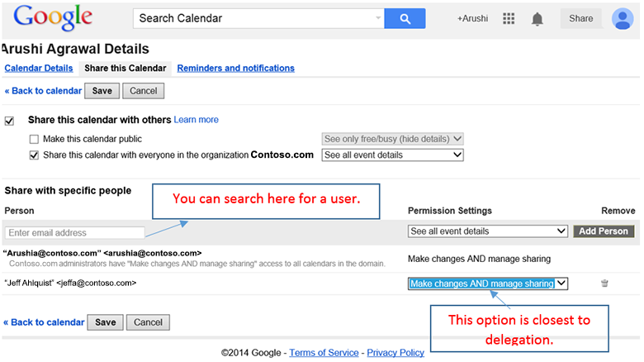Viewport: 644px width, 362px height.
Task: Click the blue search magnifier button
Action: coord(405,18)
